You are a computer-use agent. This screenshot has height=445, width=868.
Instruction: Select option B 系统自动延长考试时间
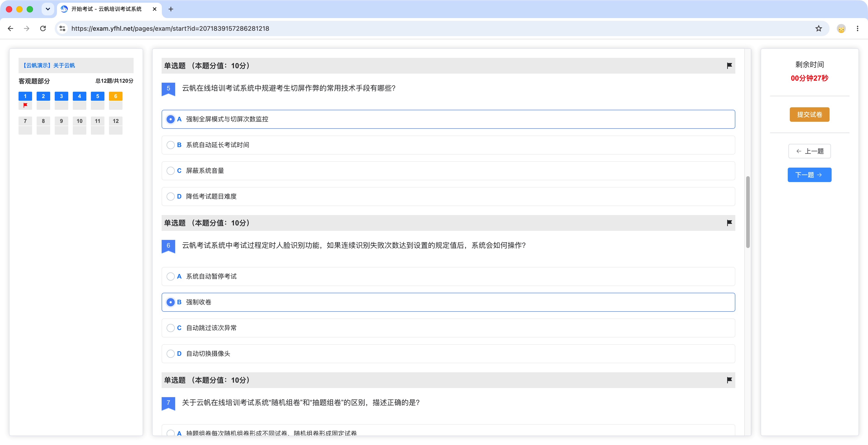coord(448,145)
